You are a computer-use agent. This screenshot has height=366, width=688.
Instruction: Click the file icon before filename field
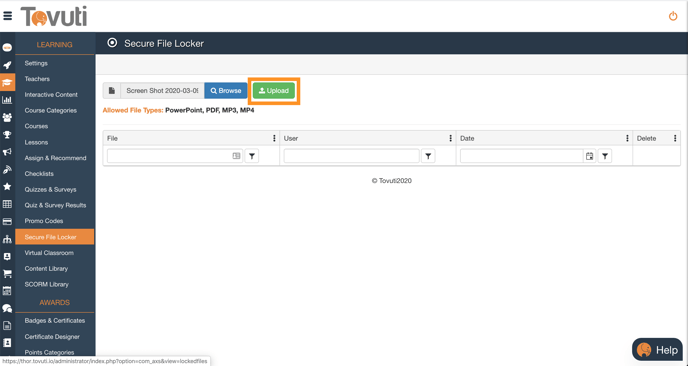coord(112,91)
